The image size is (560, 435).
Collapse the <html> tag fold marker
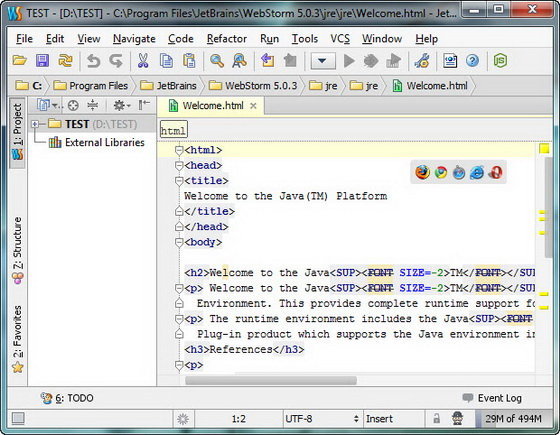(x=179, y=151)
